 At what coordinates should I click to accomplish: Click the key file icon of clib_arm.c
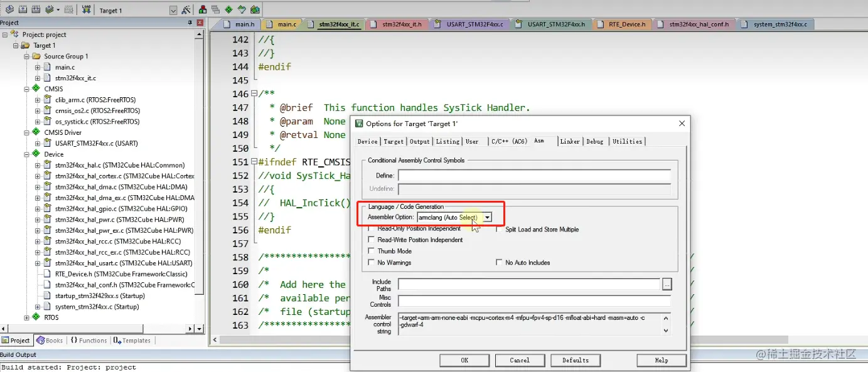[48, 100]
